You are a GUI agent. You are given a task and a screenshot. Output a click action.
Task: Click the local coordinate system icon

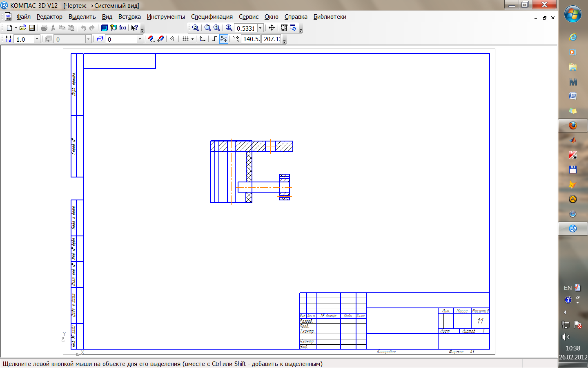[x=202, y=39]
